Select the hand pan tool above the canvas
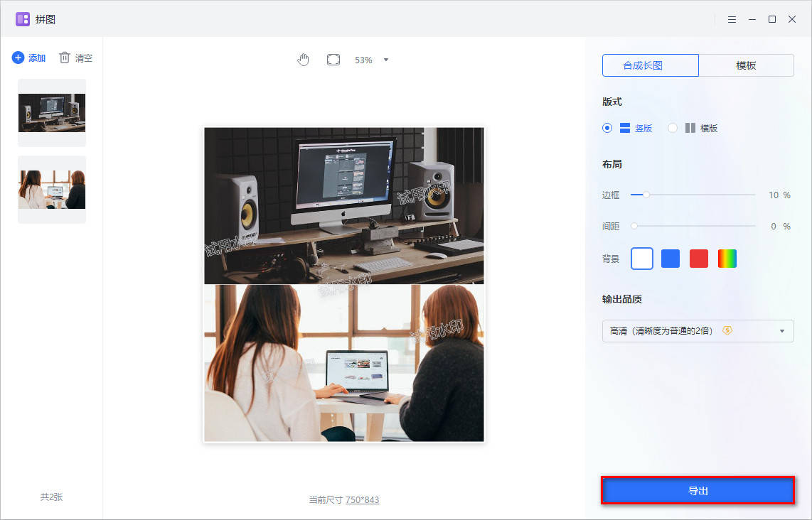Viewport: 812px width, 520px height. tap(303, 60)
